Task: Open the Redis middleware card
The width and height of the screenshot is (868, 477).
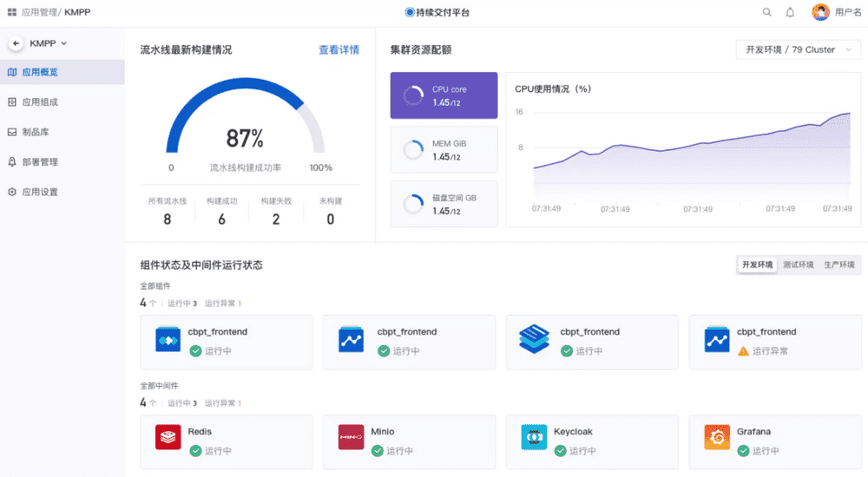Action: click(x=227, y=442)
